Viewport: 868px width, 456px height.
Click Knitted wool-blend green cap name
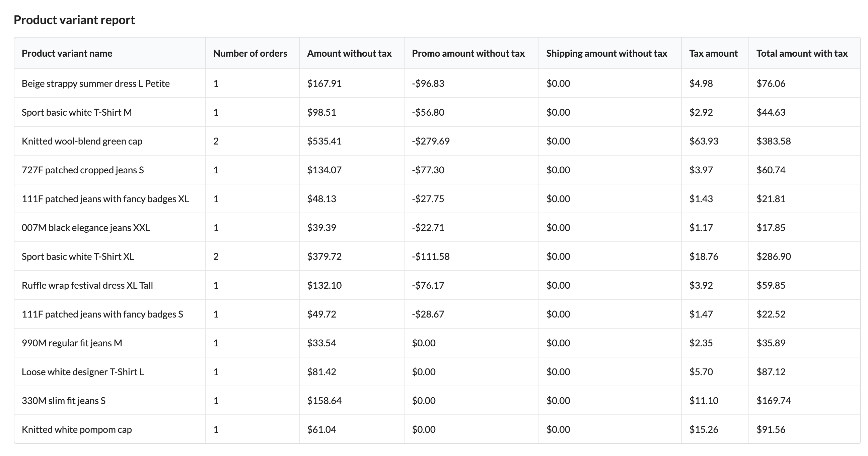pos(82,141)
